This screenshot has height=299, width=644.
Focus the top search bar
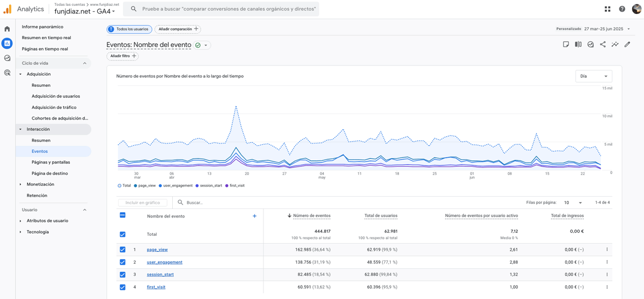point(221,9)
